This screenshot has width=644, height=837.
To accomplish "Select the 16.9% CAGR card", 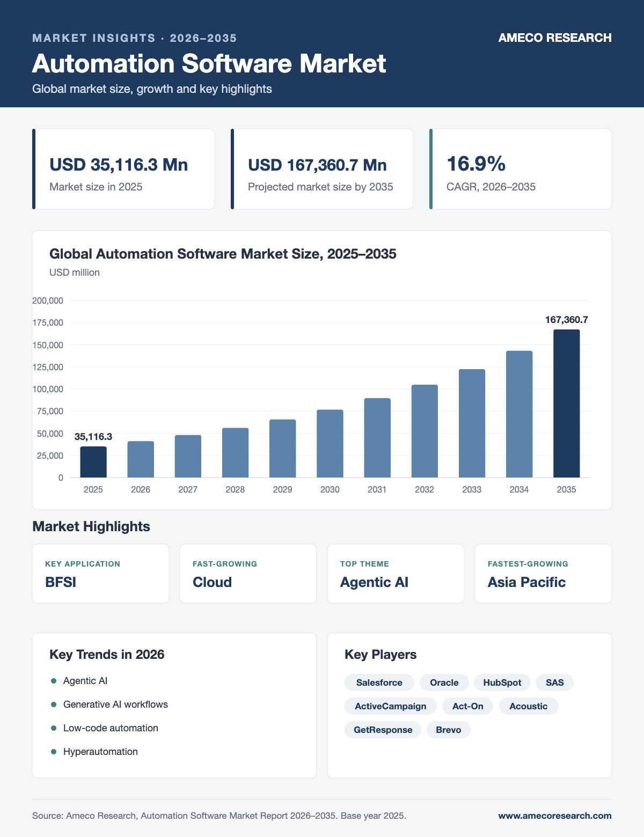I will 521,169.
